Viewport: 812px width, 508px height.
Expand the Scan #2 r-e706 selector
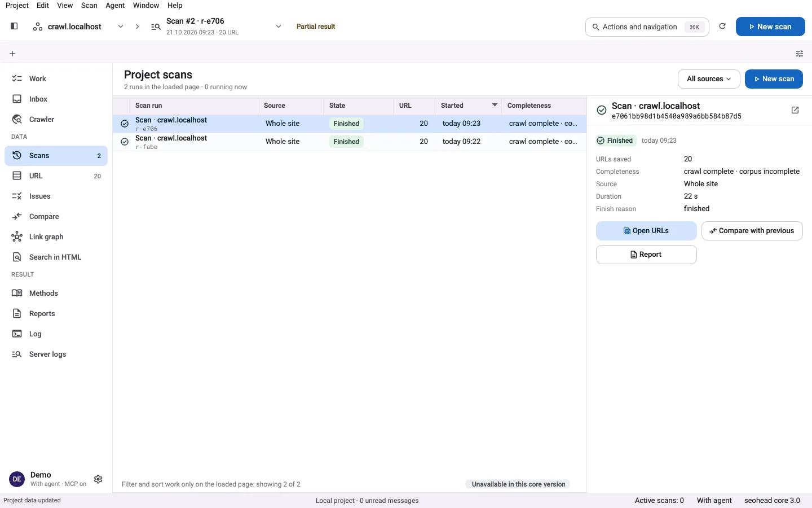(279, 27)
